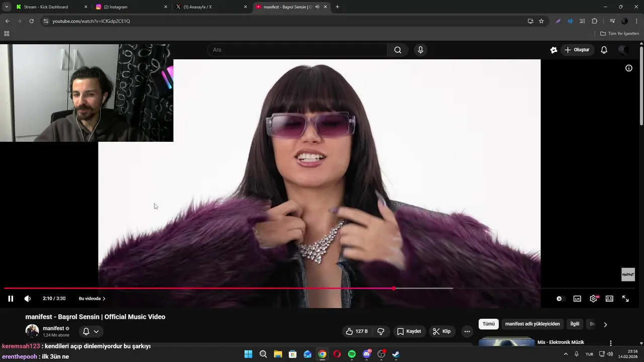Viewport: 644px width, 362px height.
Task: Bookmark this page with the star
Action: [541, 21]
